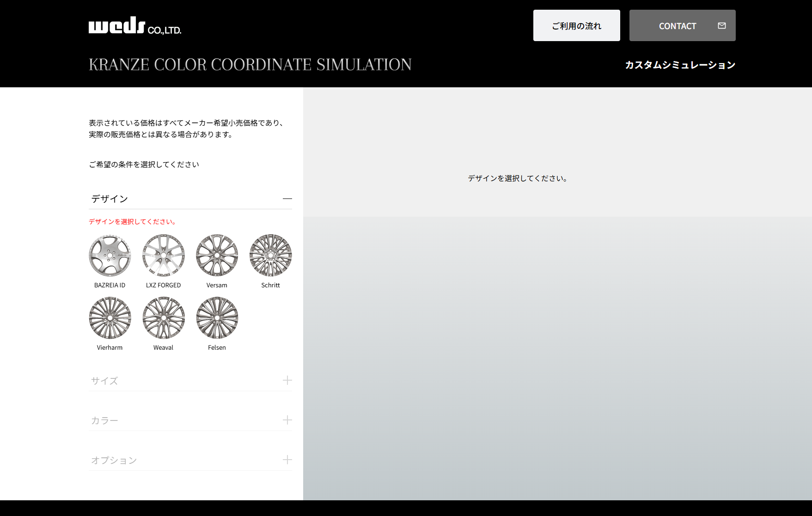Choose the LXZ FORGED wheel image
812x516 pixels.
pos(163,255)
